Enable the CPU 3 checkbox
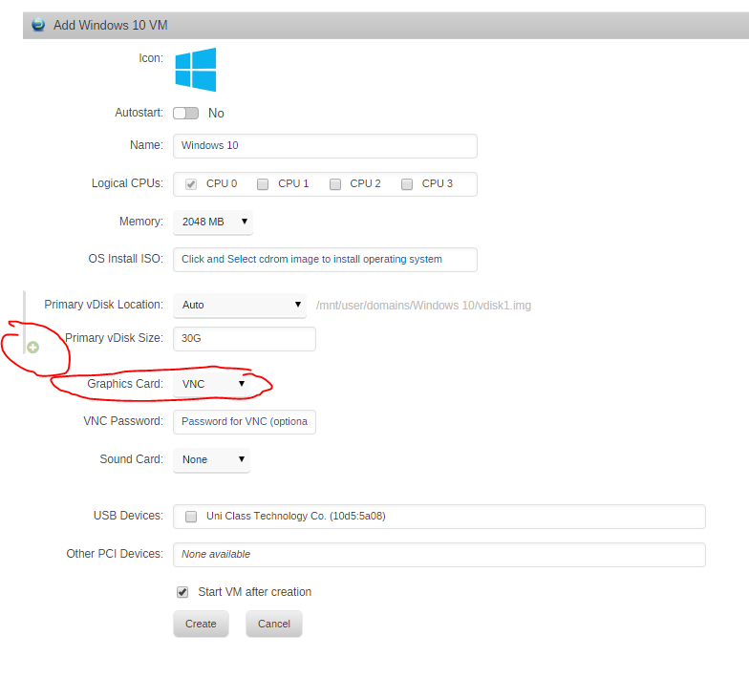 click(407, 184)
